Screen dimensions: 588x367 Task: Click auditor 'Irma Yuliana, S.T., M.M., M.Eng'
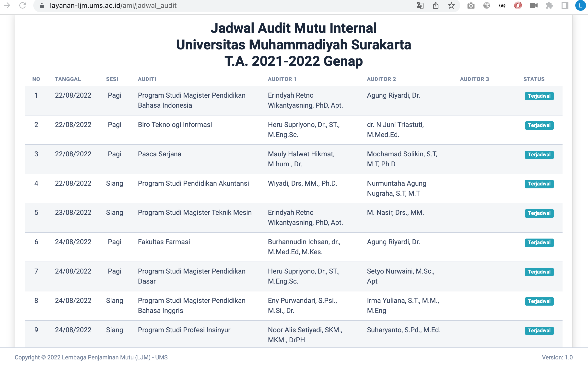coord(403,306)
